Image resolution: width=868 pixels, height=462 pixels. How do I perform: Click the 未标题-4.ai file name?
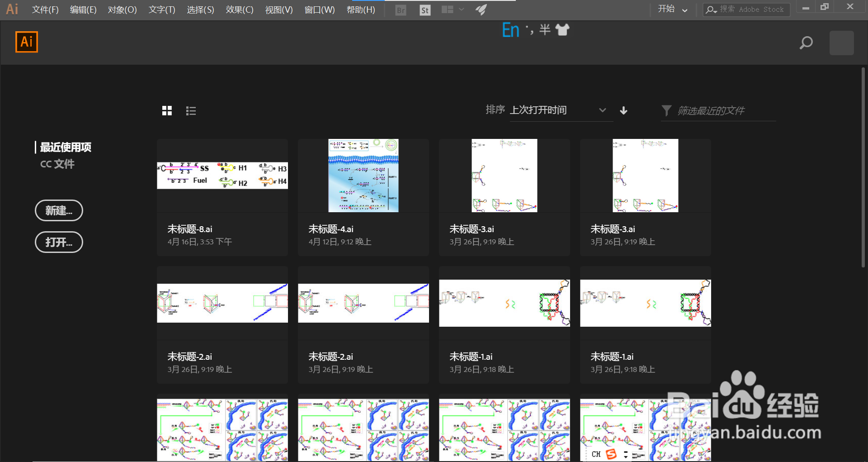pos(331,229)
